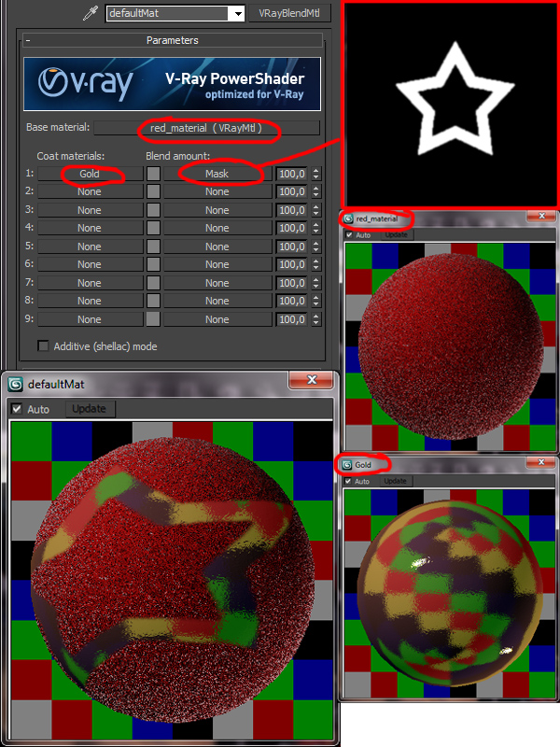Click the star mask preview thumbnail
The height and width of the screenshot is (747, 560).
pyautogui.click(x=449, y=103)
